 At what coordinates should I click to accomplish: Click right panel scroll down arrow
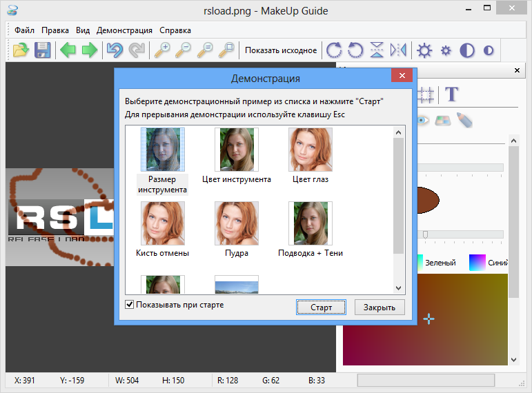pos(513,360)
